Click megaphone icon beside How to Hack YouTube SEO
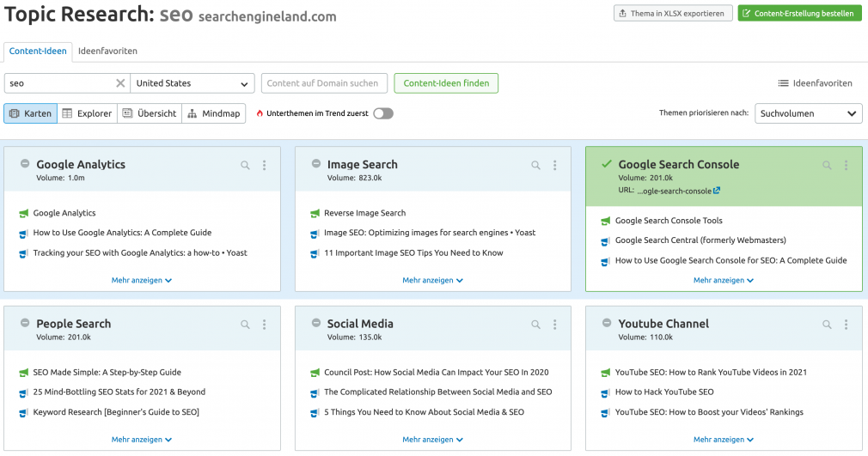868x456 pixels. (606, 393)
